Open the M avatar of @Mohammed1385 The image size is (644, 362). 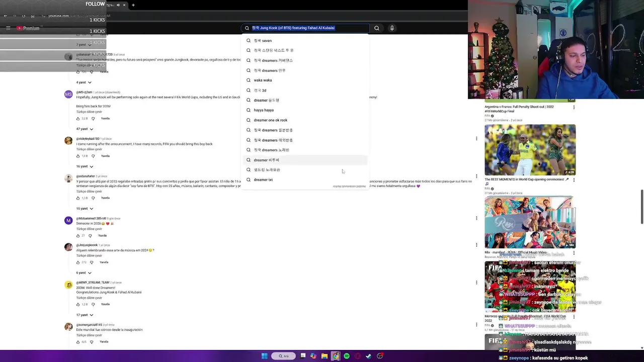coord(68,221)
